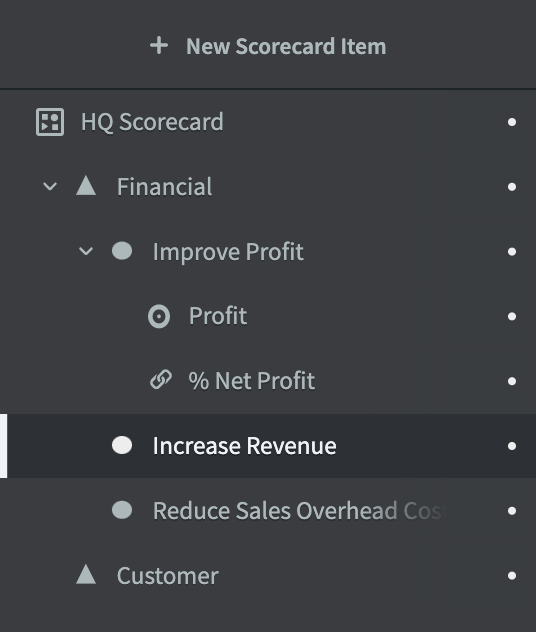Screen dimensions: 536x632
Task: Click the % Net Profit link icon
Action: click(161, 380)
